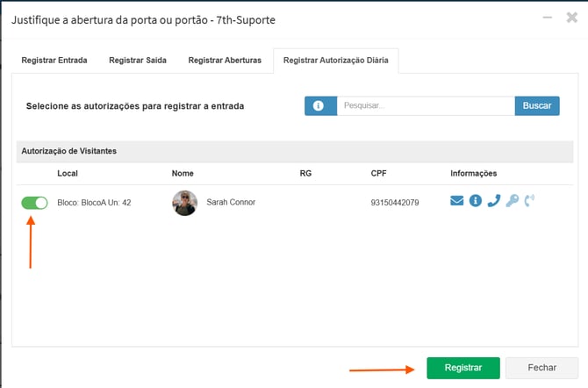
Task: Click the info icon beside the search field
Action: tap(320, 105)
